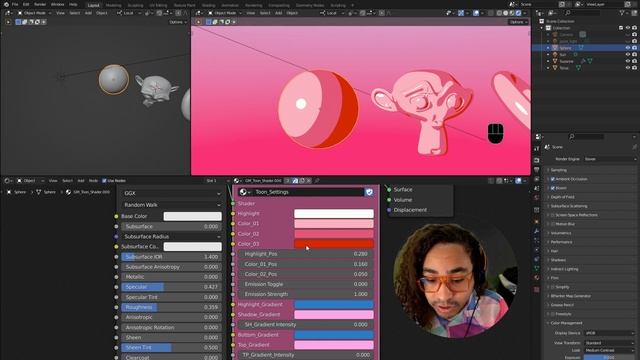Open the View Transform Standard dropdown

(x=610, y=343)
